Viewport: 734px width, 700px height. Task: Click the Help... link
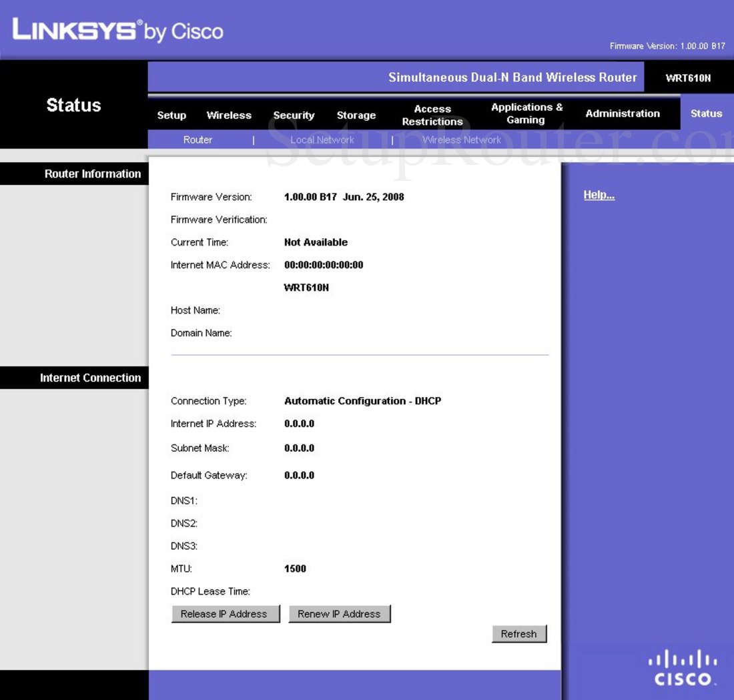599,195
